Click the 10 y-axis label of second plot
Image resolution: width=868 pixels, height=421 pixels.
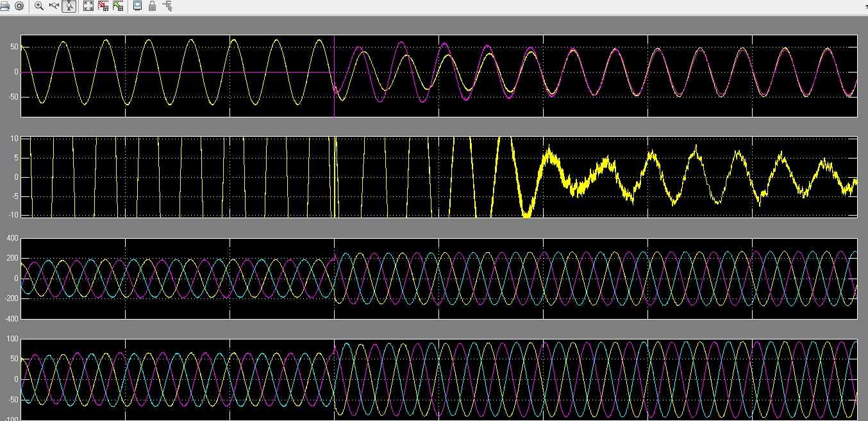[15, 137]
